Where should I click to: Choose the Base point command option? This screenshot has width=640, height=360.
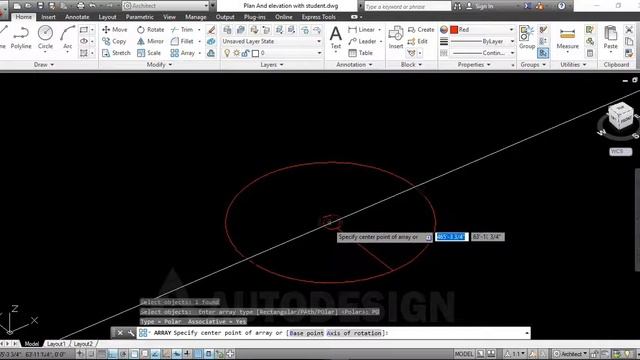point(307,333)
